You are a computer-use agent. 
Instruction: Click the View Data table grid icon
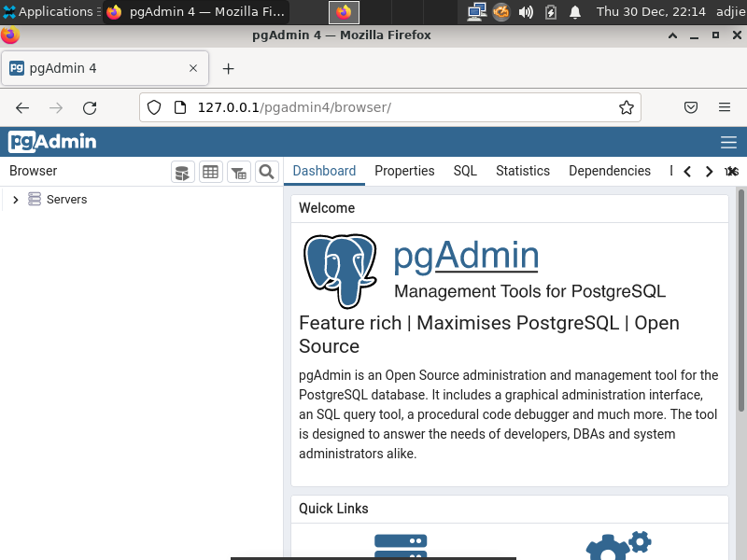[211, 172]
